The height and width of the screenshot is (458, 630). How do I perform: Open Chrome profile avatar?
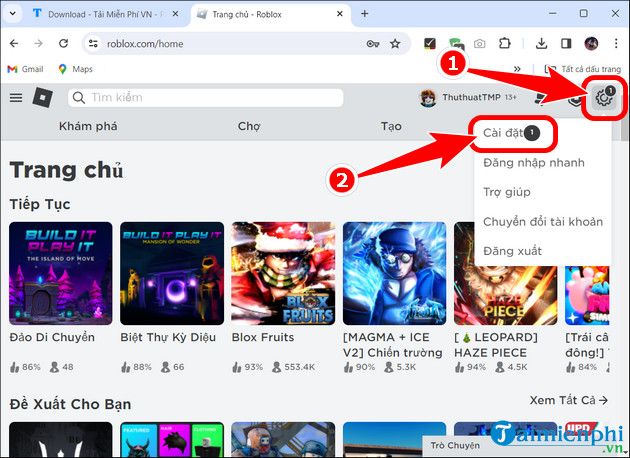coord(591,43)
